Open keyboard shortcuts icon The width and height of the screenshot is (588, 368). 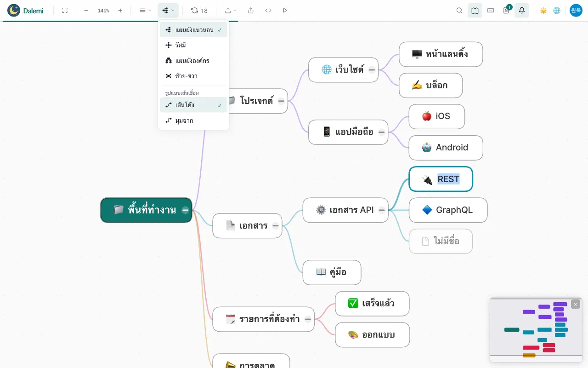click(x=491, y=11)
